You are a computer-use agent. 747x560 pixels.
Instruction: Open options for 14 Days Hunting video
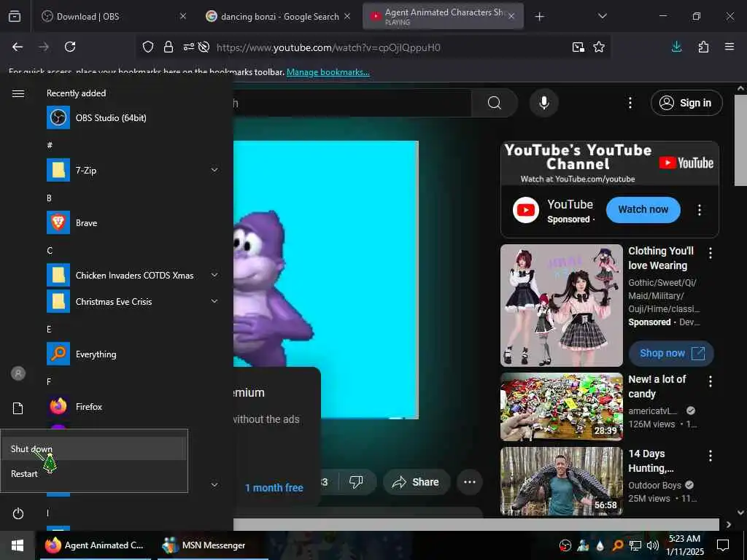(711, 456)
